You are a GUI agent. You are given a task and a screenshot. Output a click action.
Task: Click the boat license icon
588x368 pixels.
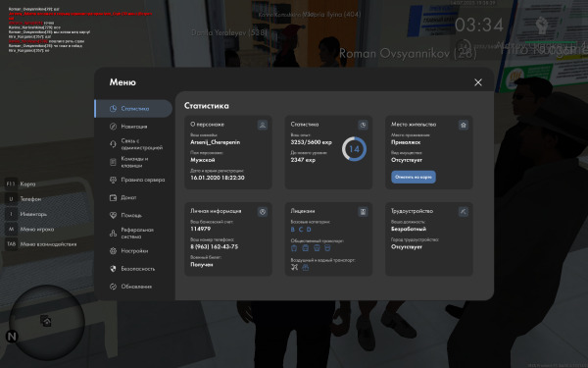tap(306, 267)
